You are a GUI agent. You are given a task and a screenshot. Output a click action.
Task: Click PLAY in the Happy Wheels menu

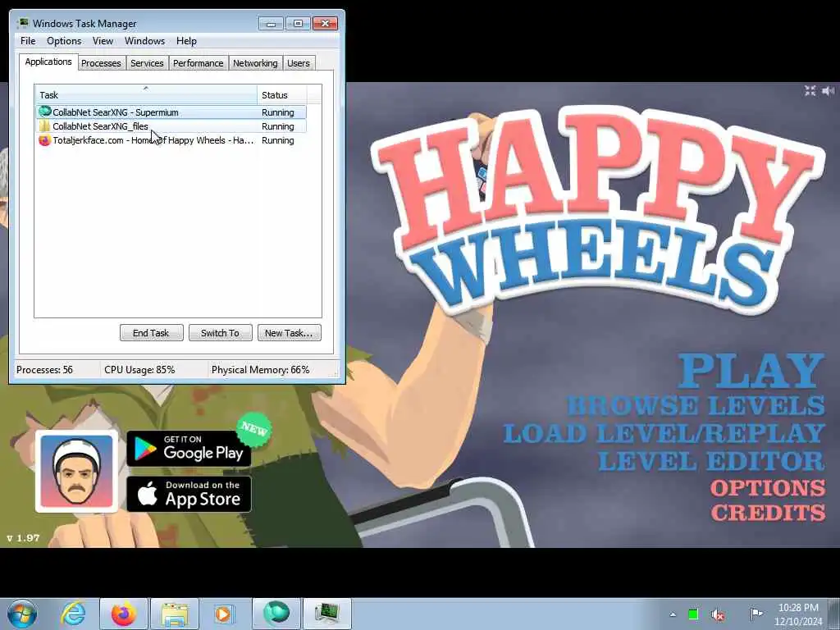[x=751, y=370]
